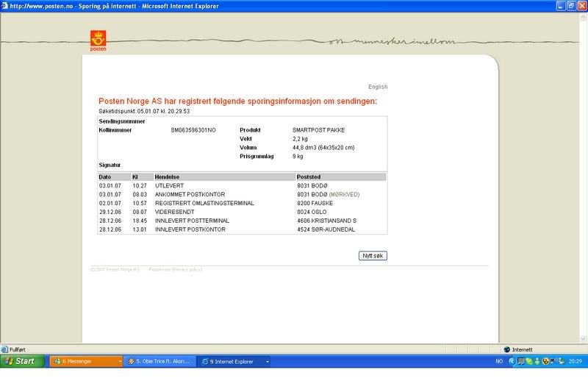Click the system clock showing 20:29
The width and height of the screenshot is (588, 392).
click(574, 361)
